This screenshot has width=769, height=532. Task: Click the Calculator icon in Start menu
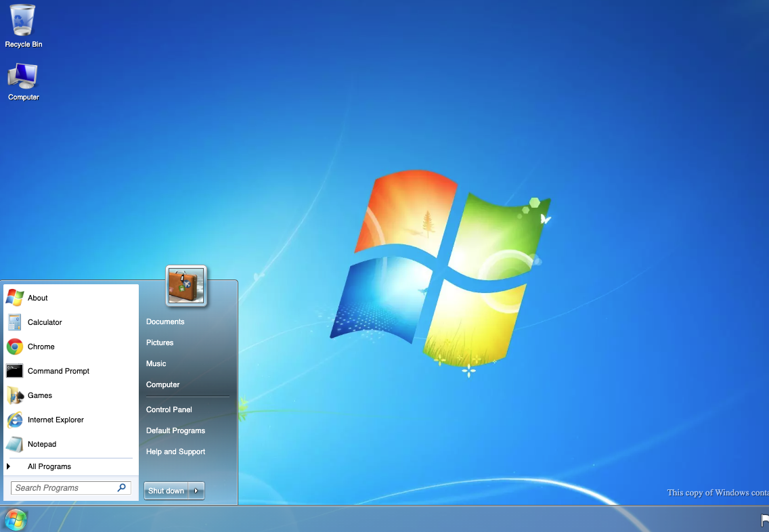(x=15, y=322)
